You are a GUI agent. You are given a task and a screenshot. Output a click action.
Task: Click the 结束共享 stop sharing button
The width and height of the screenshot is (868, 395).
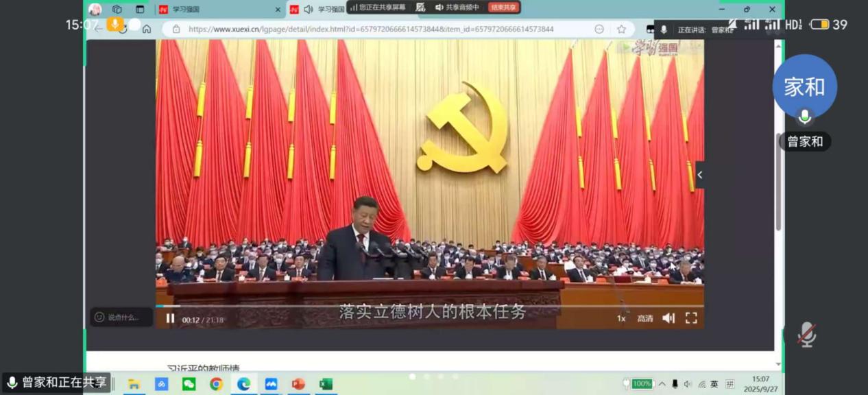(503, 8)
